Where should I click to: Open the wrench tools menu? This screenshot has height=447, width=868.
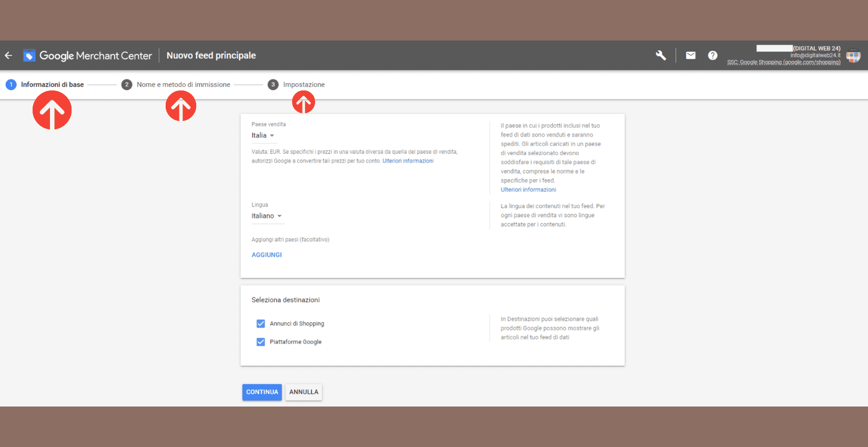click(661, 55)
